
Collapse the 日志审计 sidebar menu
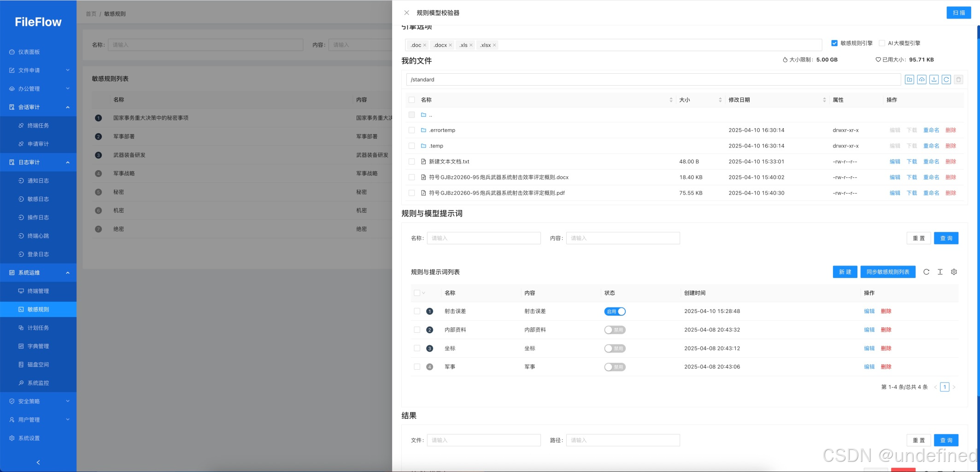[38, 162]
